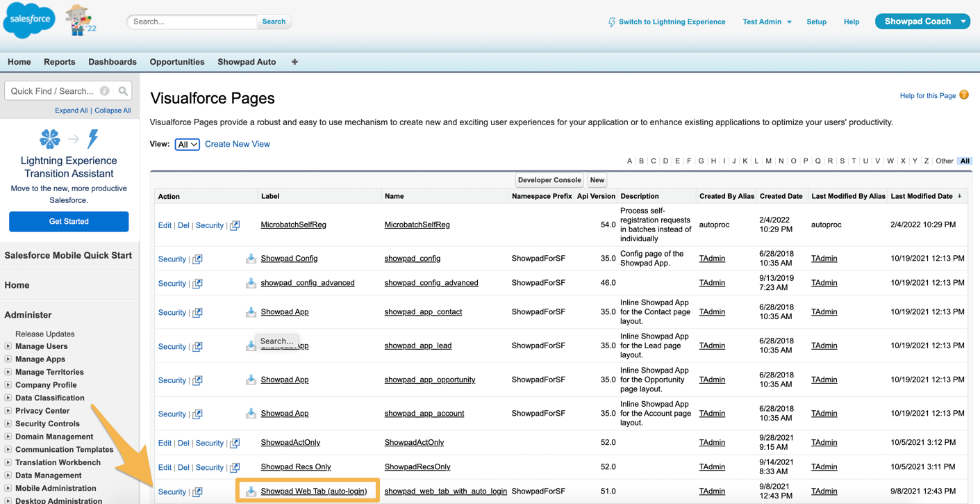The height and width of the screenshot is (504, 980).
Task: Expand Manage Territories in sidebar
Action: pyautogui.click(x=8, y=372)
